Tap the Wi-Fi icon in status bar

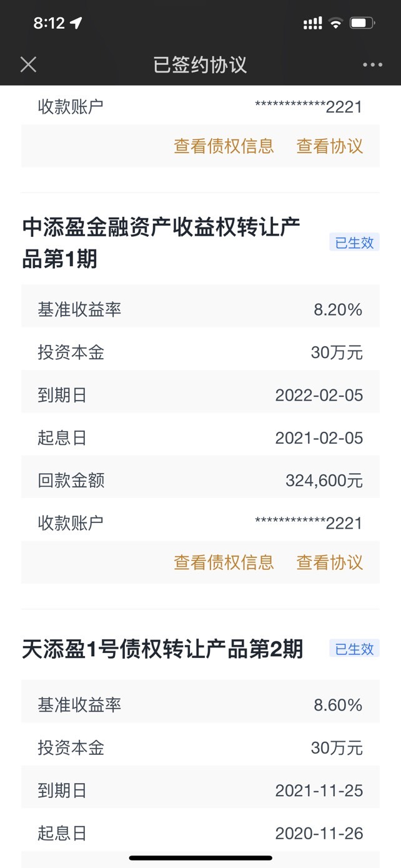336,24
